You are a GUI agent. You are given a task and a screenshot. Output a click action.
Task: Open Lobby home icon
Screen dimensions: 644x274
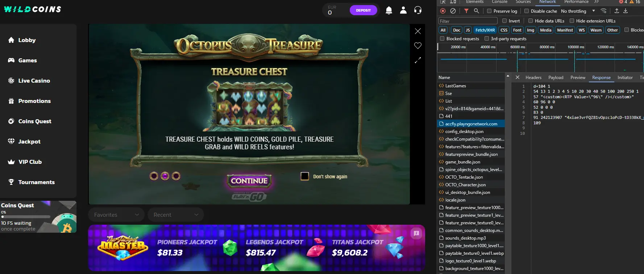tap(11, 40)
